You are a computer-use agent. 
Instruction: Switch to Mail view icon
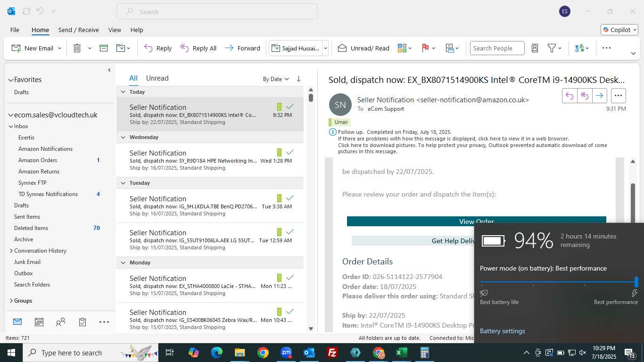(x=17, y=322)
